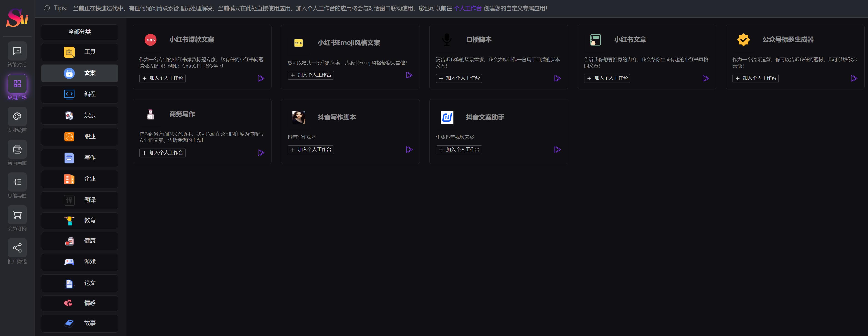Click the notebook icon of 小红书文章

(x=595, y=40)
